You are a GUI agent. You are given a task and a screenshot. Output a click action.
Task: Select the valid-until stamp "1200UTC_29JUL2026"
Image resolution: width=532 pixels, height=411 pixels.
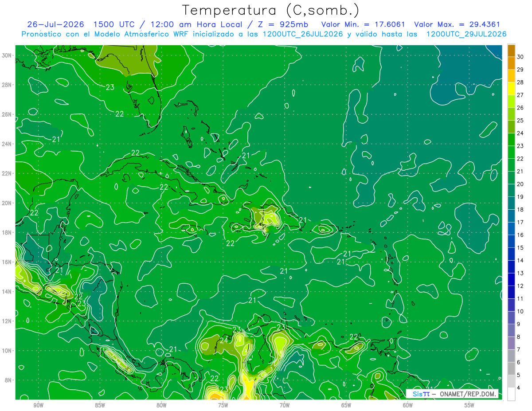coord(466,34)
